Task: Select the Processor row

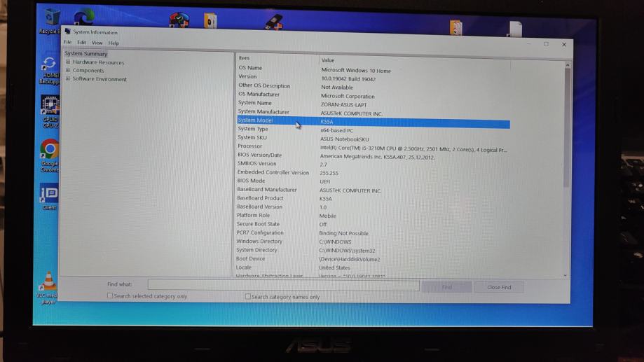Action: pos(374,147)
